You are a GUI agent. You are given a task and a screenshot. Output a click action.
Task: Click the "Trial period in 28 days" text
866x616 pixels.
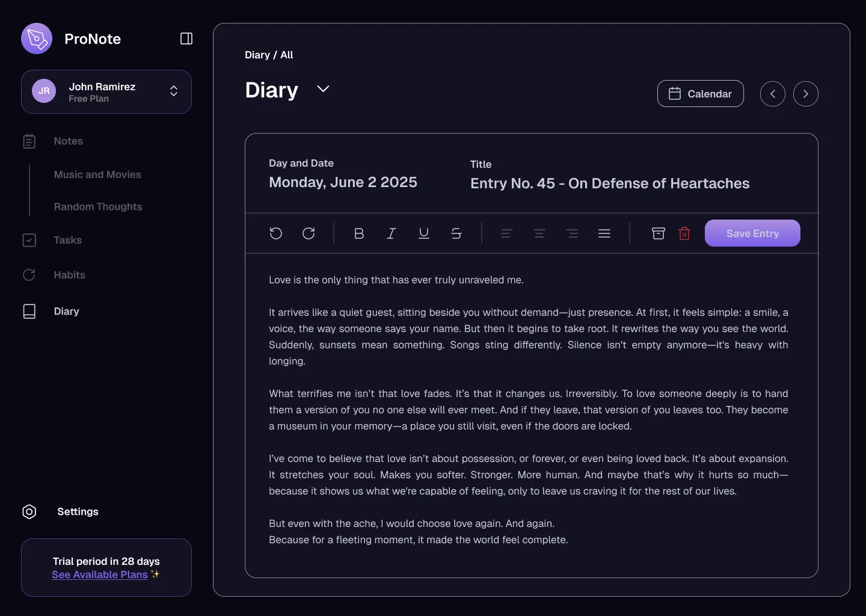tap(106, 561)
